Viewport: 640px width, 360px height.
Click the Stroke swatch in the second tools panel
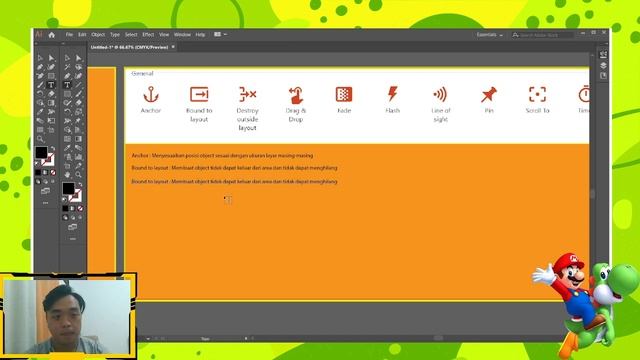coord(76,196)
